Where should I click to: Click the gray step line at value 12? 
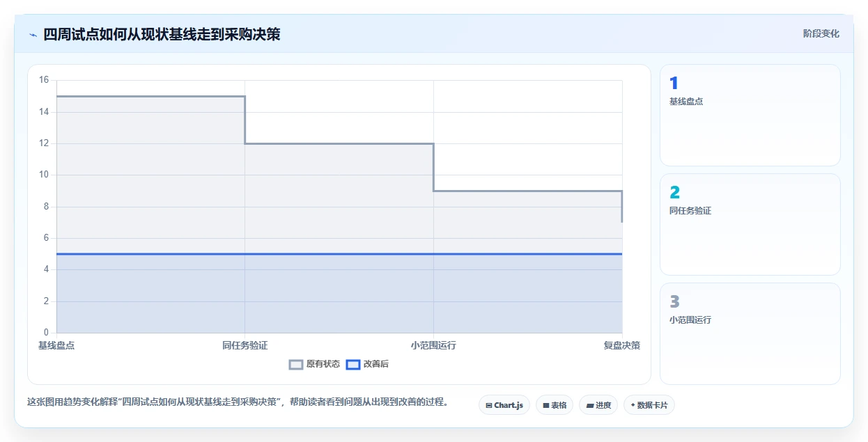(339, 143)
